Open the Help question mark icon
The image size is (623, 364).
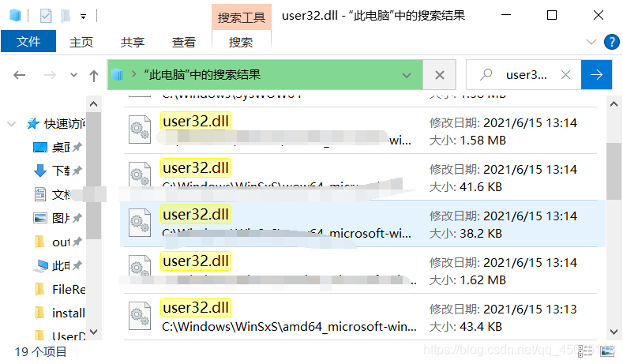click(612, 42)
